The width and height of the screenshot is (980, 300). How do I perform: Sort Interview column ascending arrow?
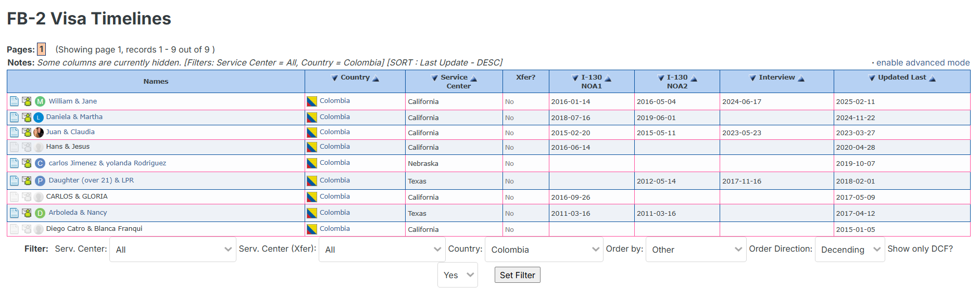(x=801, y=79)
